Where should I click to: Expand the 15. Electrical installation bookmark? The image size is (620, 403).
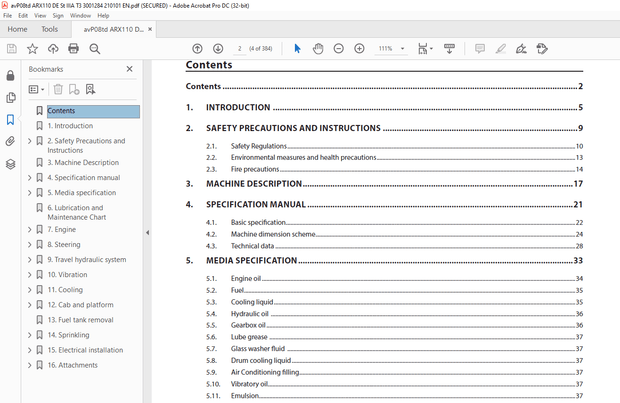pos(29,350)
